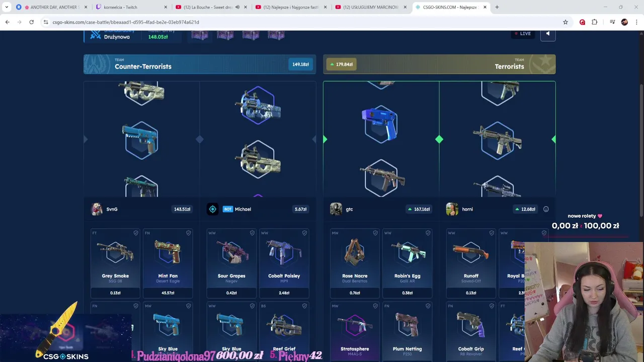Click the 149.18zł Counter-Terrorists total

pyautogui.click(x=300, y=64)
